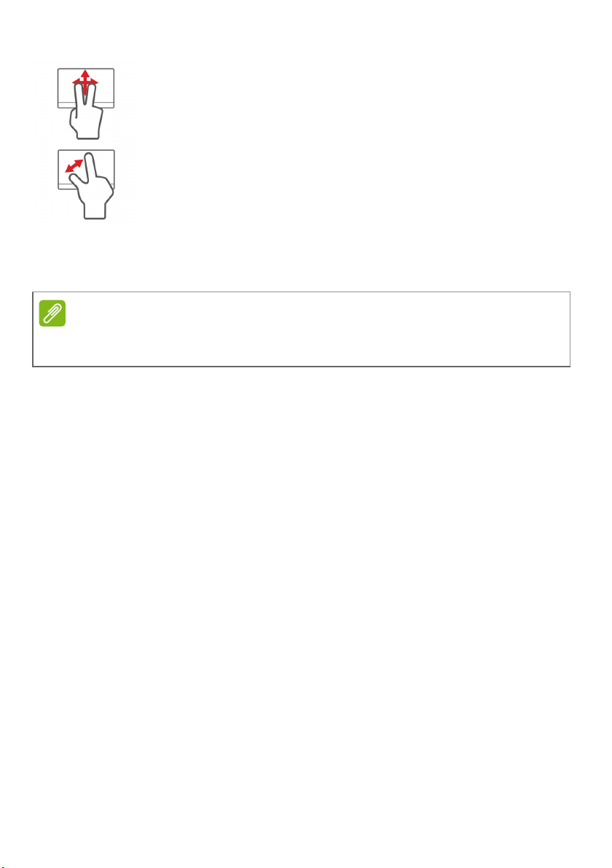Viewport: 612px width, 868px height.
Task: Select the red four-direction arrow cross
Action: pyautogui.click(x=85, y=81)
